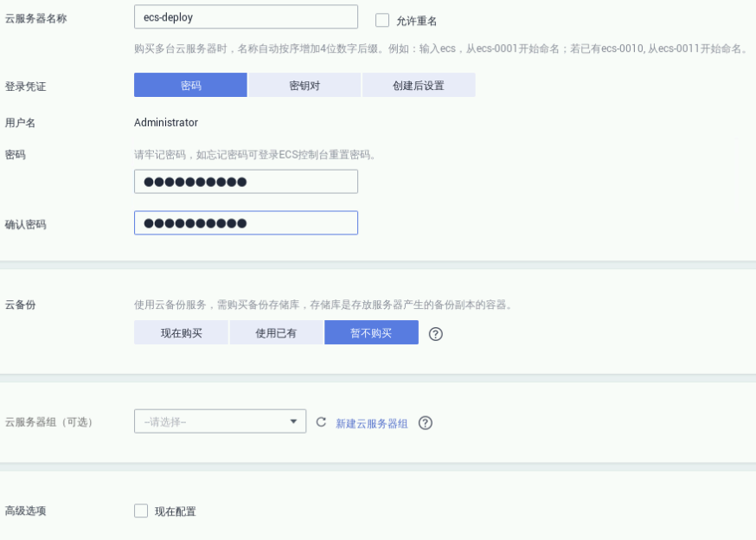
Task: Select the 密码 login credential tab
Action: pos(190,85)
